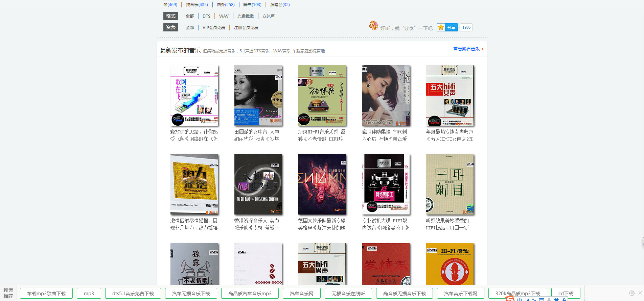Open the 孙露 不老情歌 album cover
Image resolution: width=644 pixels, height=301 pixels.
click(194, 264)
